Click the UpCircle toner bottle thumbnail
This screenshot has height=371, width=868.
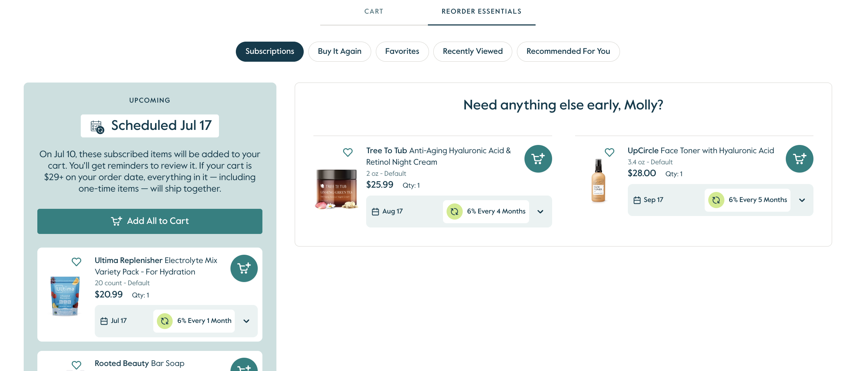(598, 181)
